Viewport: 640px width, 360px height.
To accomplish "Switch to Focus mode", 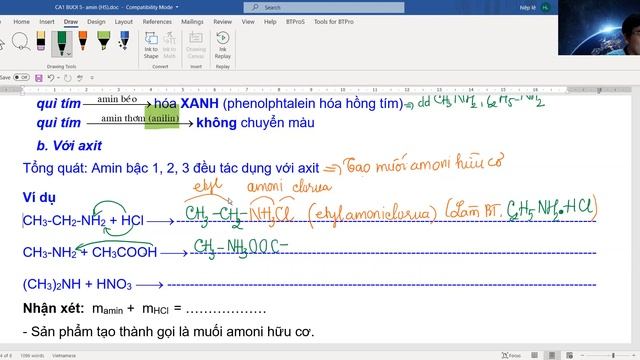I will click(511, 356).
